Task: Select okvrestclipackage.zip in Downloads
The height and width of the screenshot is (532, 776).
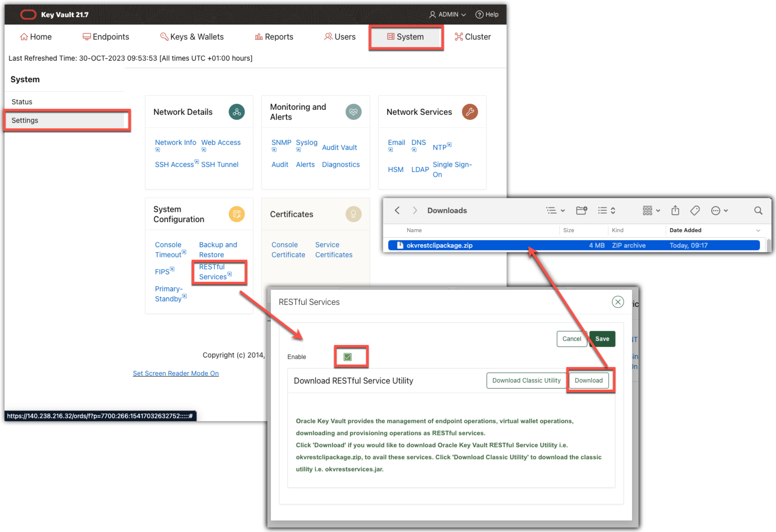Action: 439,245
